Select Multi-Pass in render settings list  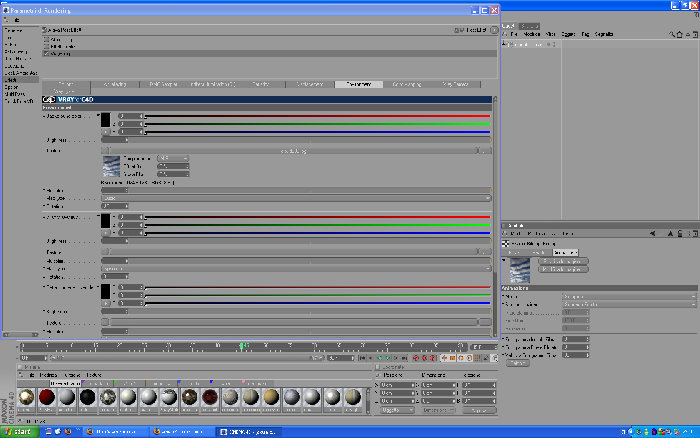click(15, 94)
